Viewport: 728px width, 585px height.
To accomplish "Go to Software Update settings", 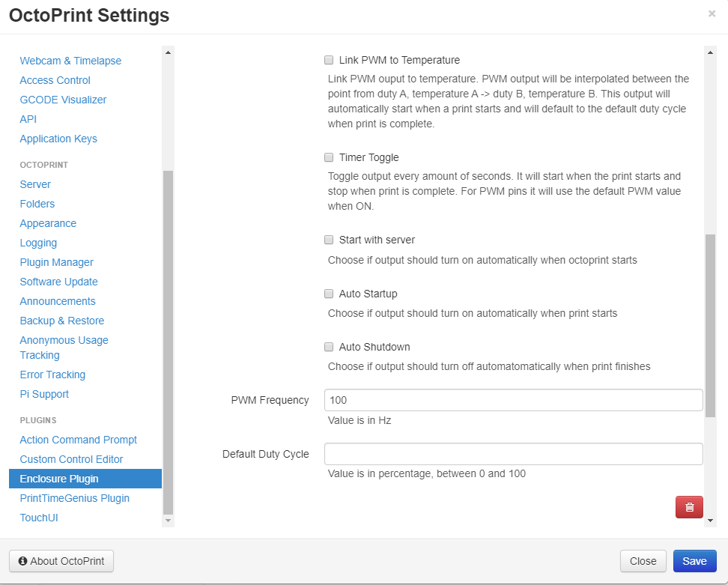I will tap(59, 282).
